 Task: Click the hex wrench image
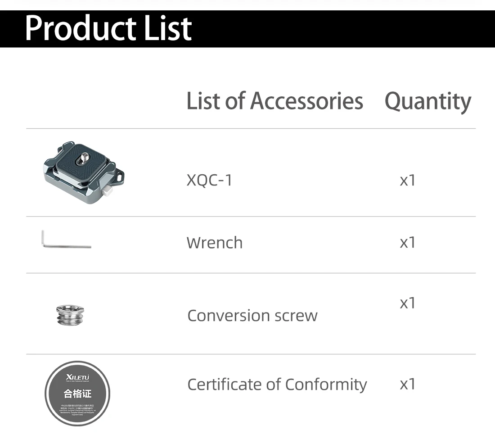(x=66, y=239)
